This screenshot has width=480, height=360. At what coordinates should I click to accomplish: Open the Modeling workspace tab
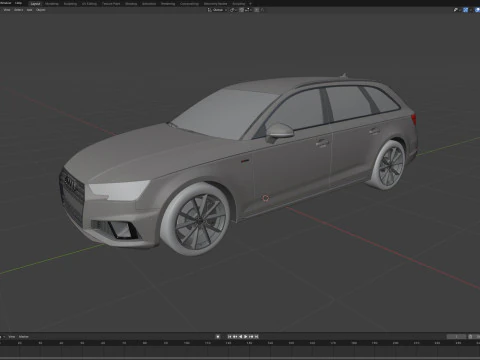click(52, 4)
